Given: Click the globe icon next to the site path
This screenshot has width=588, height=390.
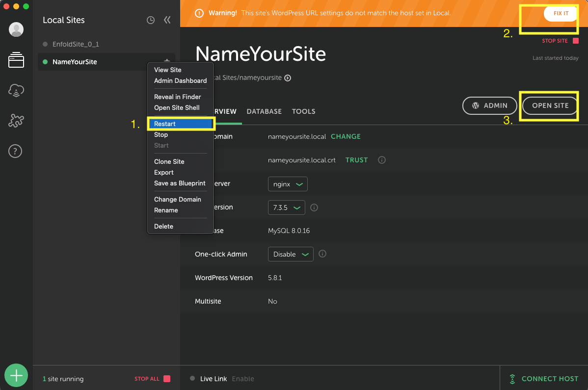Looking at the screenshot, I should (288, 78).
